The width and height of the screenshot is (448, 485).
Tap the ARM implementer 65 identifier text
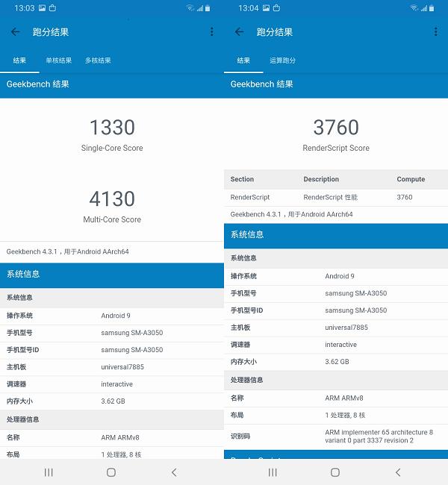tap(379, 436)
